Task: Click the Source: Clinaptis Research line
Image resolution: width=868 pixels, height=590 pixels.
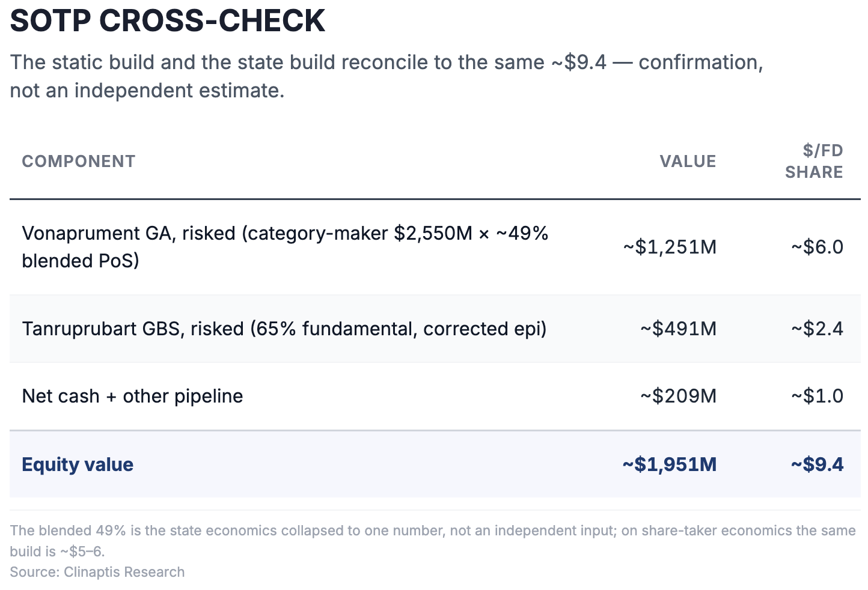Action: click(x=97, y=572)
